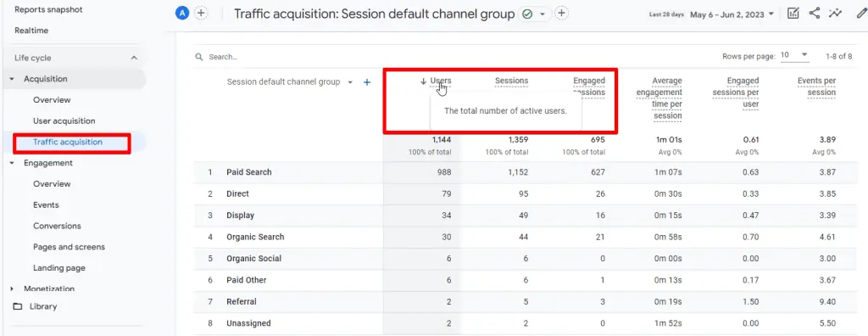The image size is (868, 336).
Task: Open the Events report
Action: pos(46,204)
